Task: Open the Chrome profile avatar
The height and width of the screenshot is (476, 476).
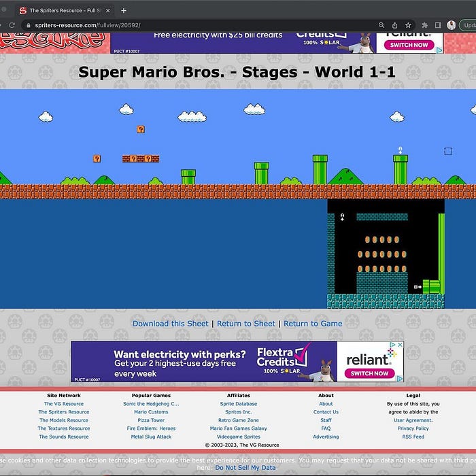Action: point(452,25)
